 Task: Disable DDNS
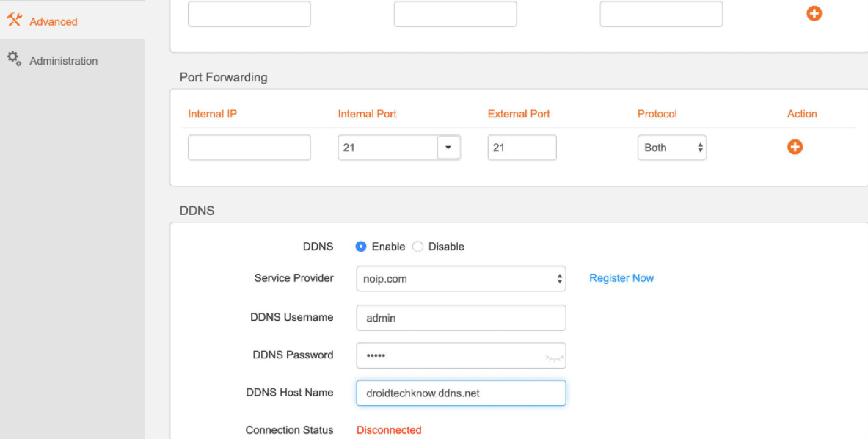coord(417,247)
